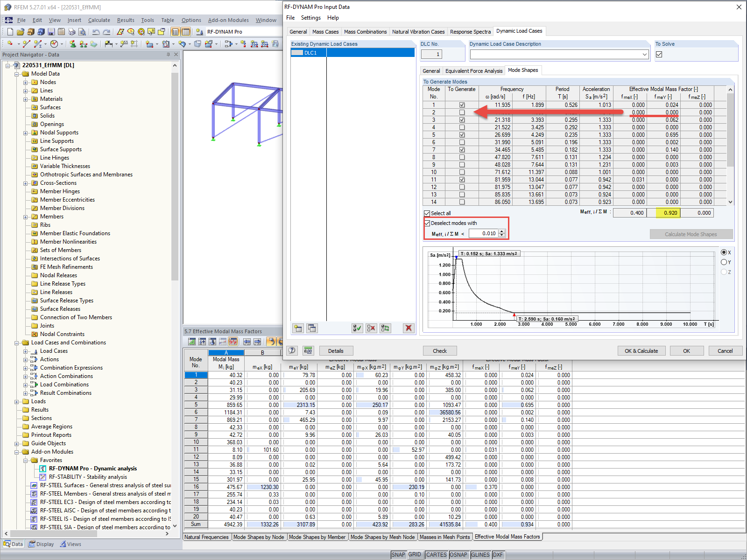Switch to the Mass Combinations tab

point(365,32)
